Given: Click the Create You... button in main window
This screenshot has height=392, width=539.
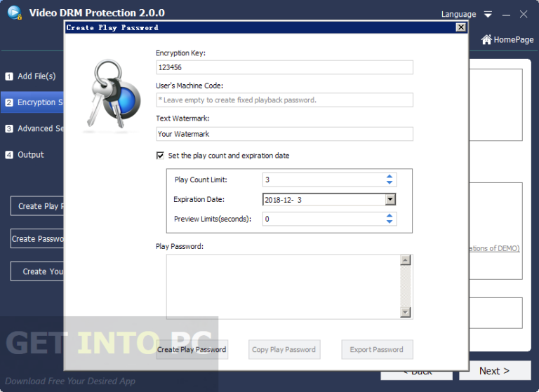Looking at the screenshot, I should (37, 271).
